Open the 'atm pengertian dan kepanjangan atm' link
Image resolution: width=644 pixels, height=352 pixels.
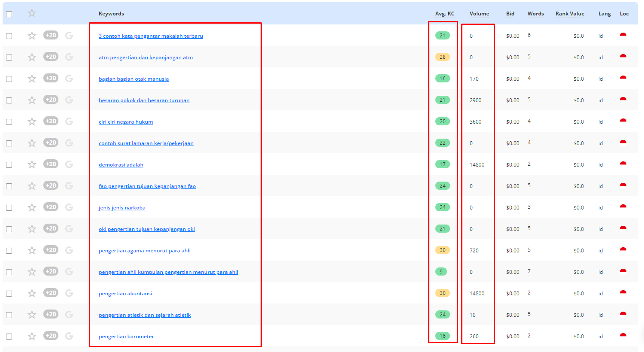146,58
